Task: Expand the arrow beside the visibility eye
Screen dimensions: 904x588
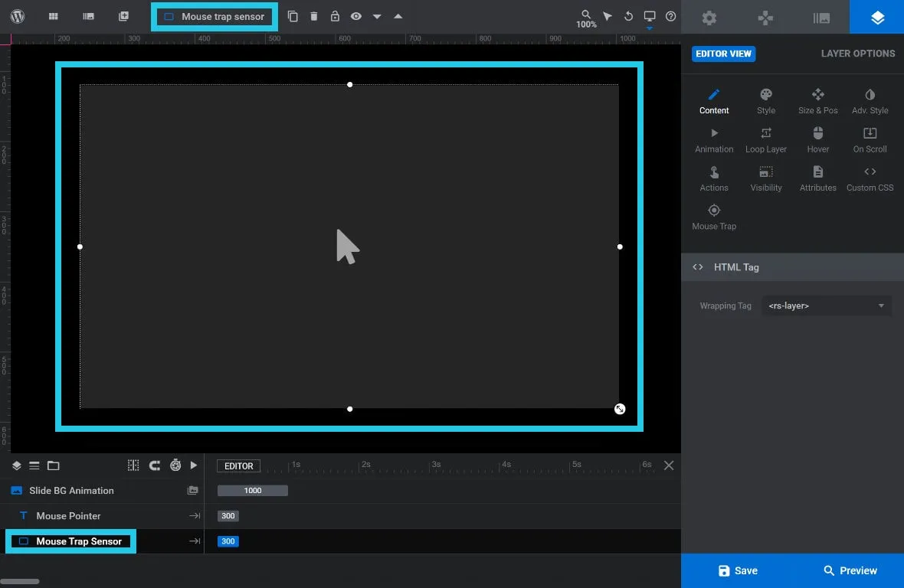Action: [x=376, y=15]
